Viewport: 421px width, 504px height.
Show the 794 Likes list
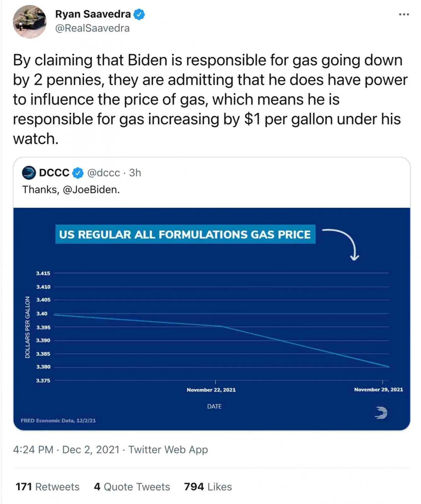pyautogui.click(x=208, y=487)
